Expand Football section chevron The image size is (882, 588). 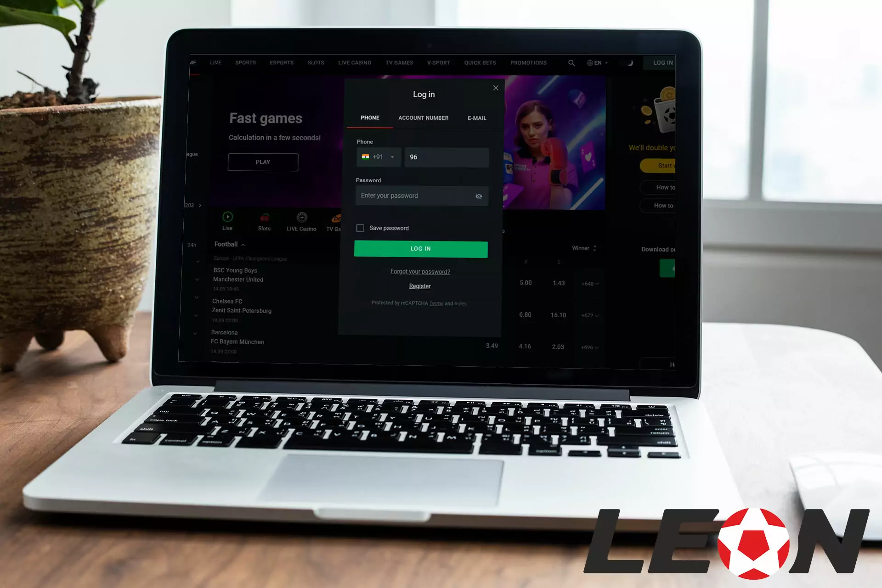point(243,243)
